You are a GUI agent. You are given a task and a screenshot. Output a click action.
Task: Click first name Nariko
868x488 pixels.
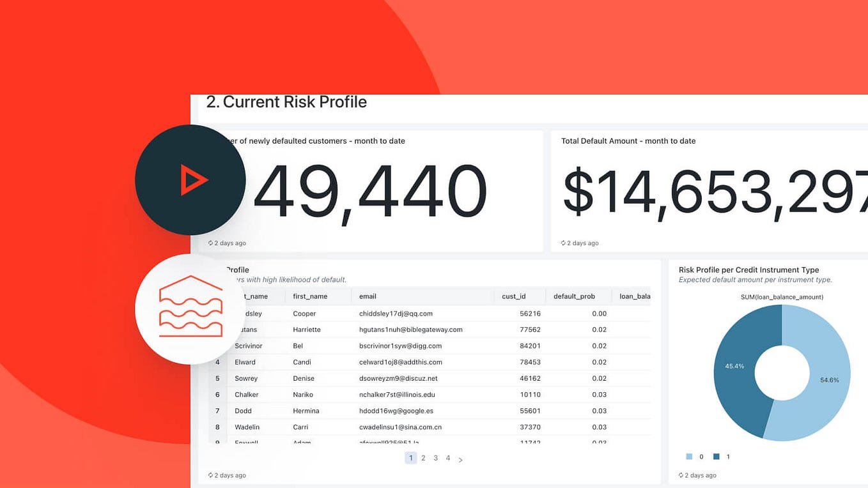coord(303,395)
